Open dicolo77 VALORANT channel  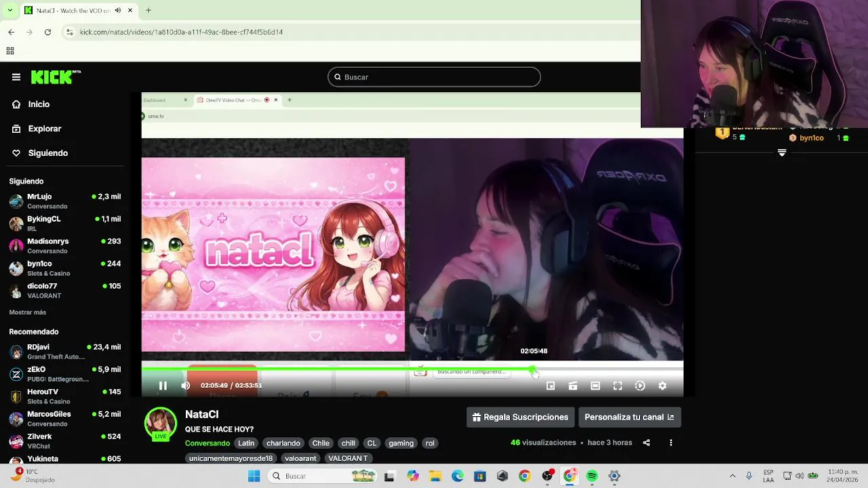(x=65, y=291)
